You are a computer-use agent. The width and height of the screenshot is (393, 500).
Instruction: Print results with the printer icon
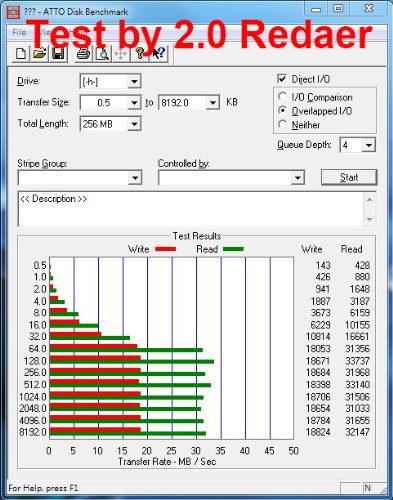coord(83,54)
